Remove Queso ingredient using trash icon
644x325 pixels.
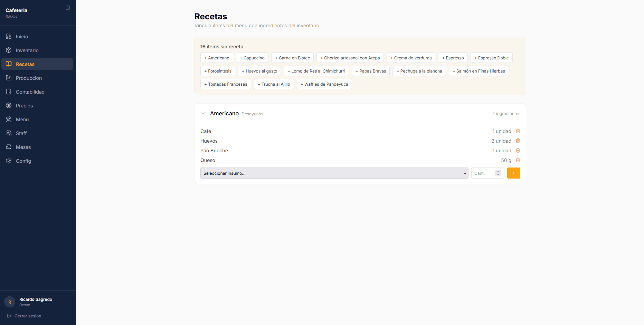tap(518, 160)
